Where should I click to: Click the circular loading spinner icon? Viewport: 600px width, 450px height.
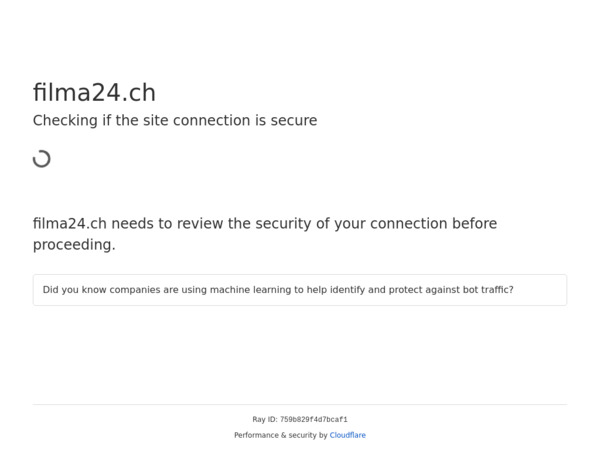pyautogui.click(x=42, y=159)
